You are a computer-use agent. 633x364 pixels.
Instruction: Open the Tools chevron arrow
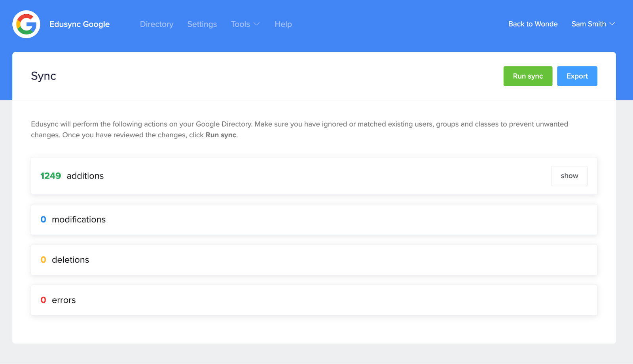(256, 25)
